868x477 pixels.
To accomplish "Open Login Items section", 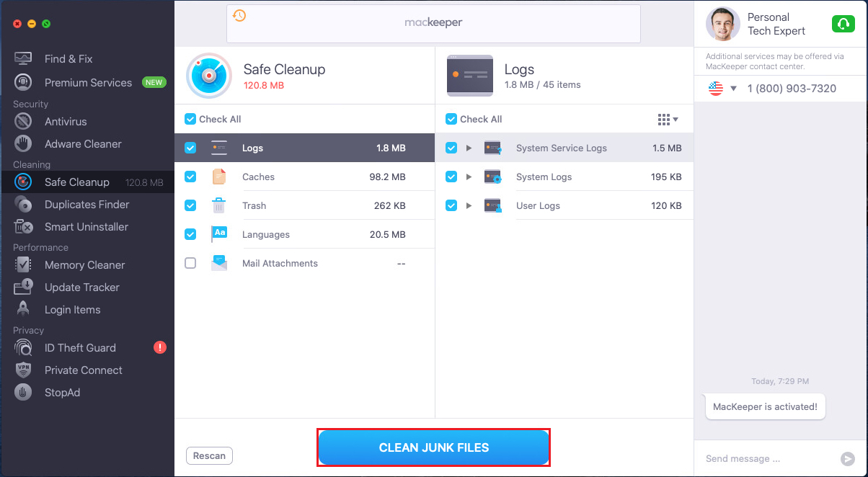I will click(x=73, y=310).
